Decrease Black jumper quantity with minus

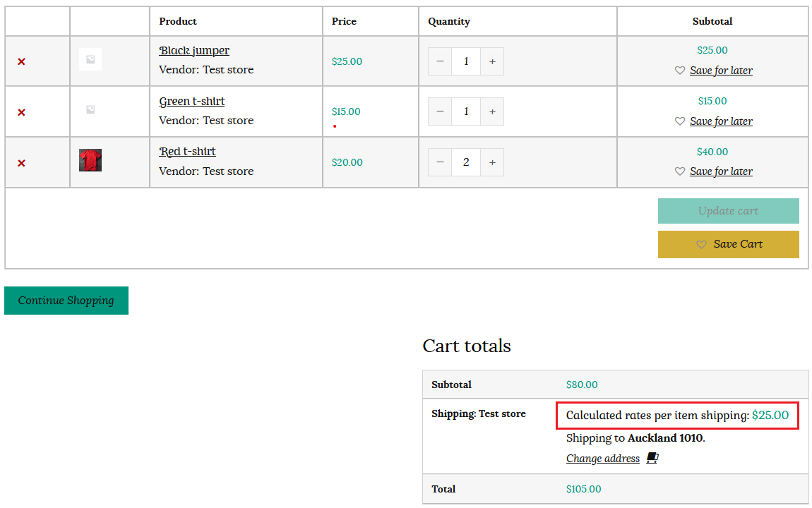tap(440, 61)
